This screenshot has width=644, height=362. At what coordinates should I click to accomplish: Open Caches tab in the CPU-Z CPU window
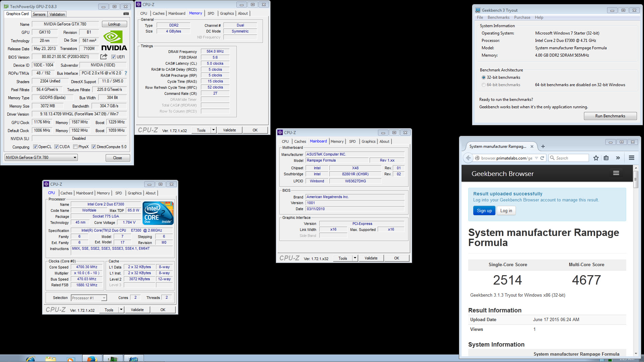coord(66,193)
